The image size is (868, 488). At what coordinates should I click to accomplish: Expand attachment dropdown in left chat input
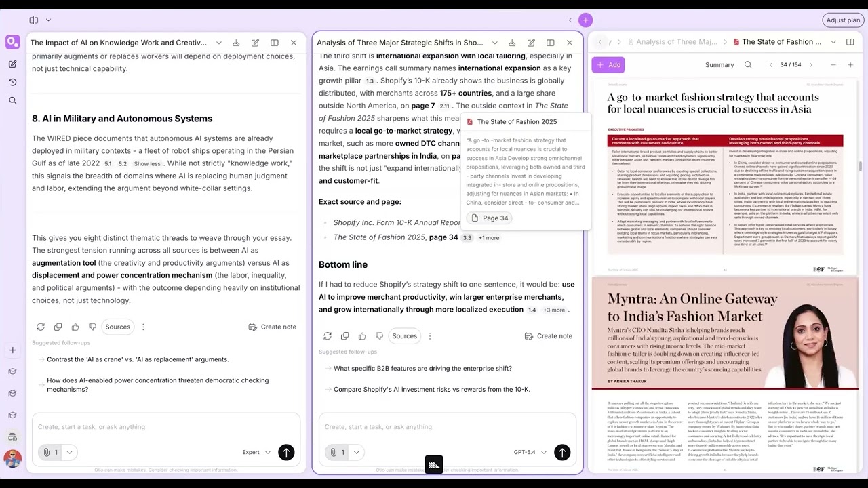[69, 452]
